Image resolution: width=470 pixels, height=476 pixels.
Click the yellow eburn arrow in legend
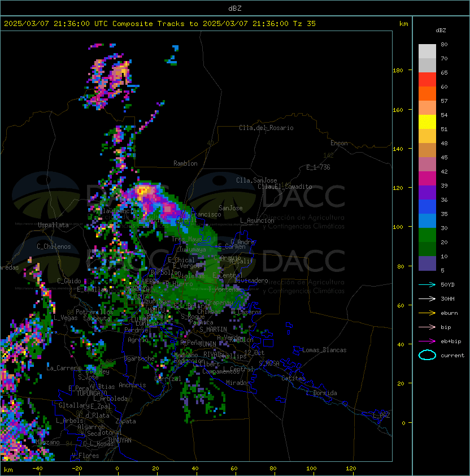tap(427, 313)
